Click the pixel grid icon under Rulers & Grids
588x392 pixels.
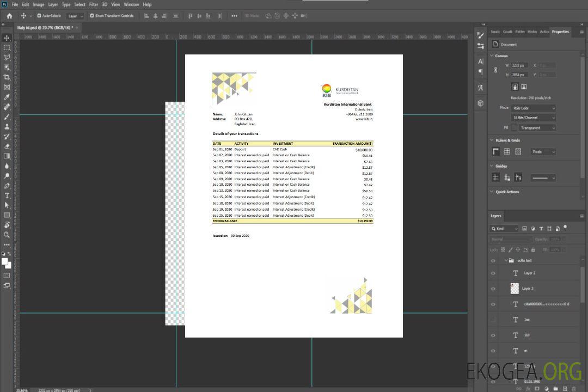pos(518,152)
